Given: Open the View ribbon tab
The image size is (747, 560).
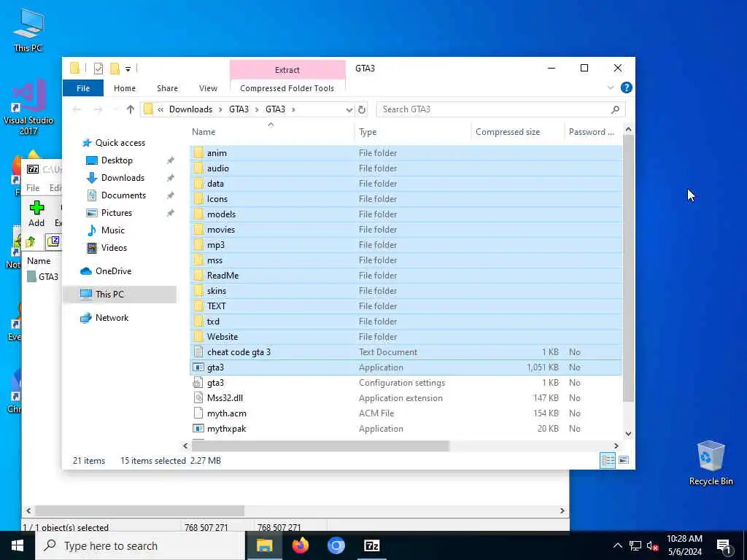Looking at the screenshot, I should 208,88.
